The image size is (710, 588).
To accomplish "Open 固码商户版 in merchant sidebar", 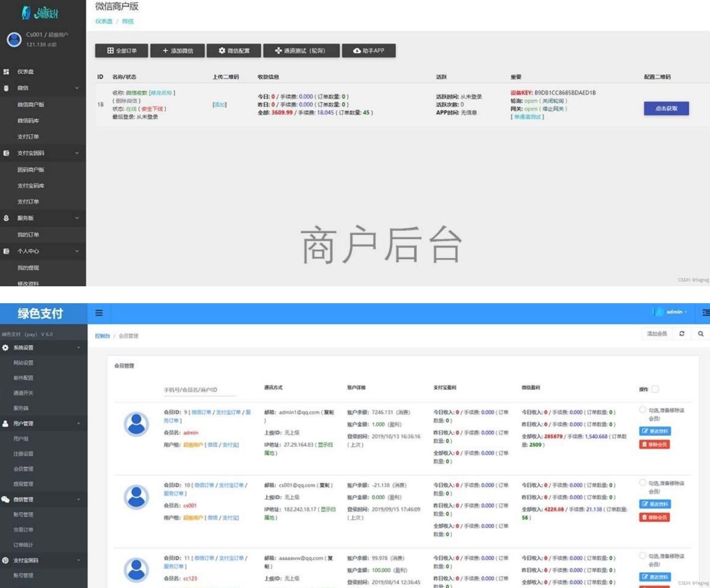I will point(31,169).
